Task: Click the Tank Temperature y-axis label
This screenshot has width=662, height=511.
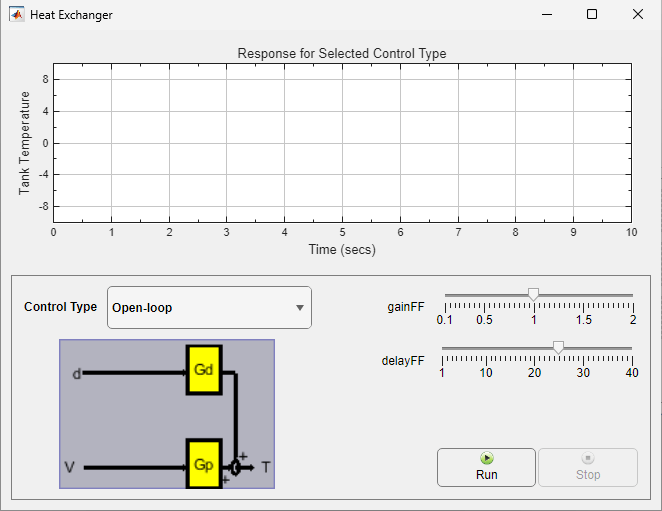Action: [x=26, y=142]
